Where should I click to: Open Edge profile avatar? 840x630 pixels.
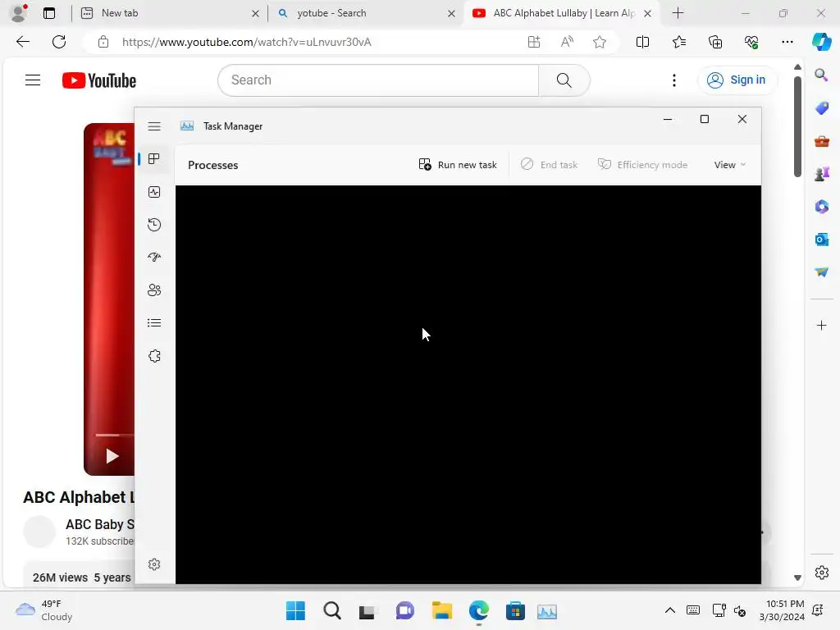(19, 13)
